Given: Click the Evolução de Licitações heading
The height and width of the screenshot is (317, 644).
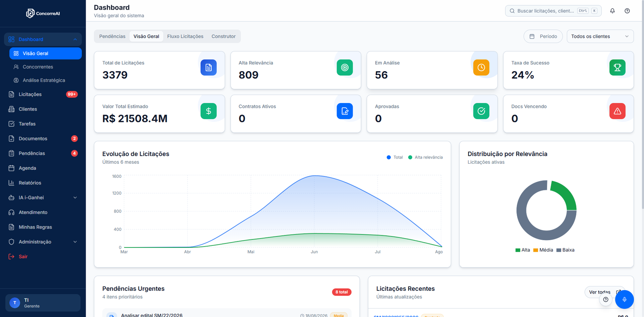Looking at the screenshot, I should pyautogui.click(x=136, y=154).
